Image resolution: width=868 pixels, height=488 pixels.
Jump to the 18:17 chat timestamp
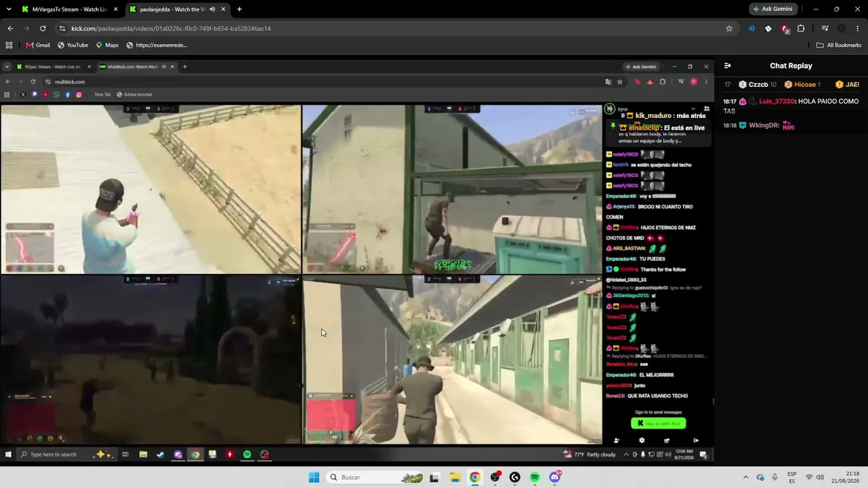click(x=730, y=102)
